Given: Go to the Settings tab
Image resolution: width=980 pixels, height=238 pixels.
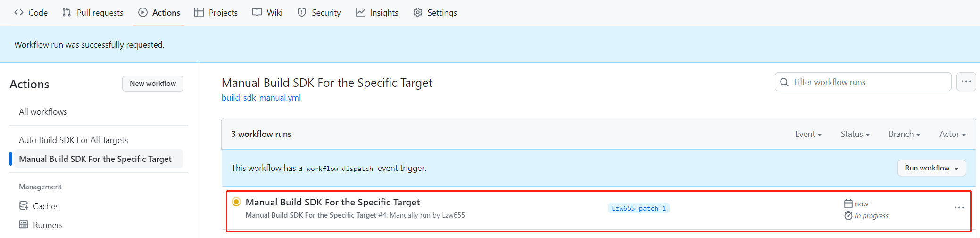Looking at the screenshot, I should [x=435, y=13].
